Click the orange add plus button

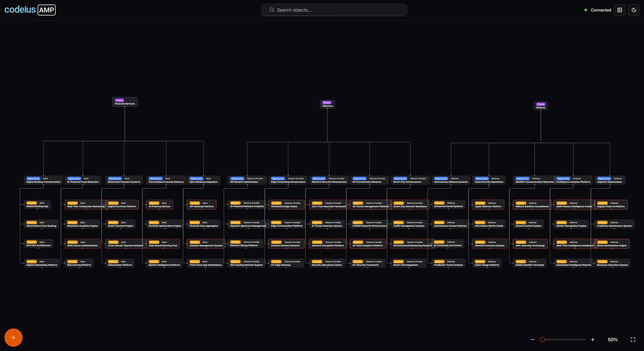coord(13,338)
